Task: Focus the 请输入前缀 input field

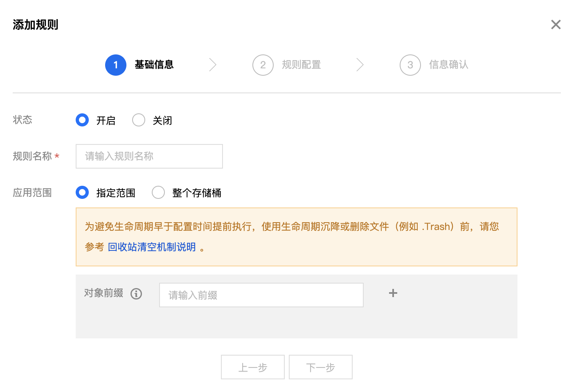Action: click(x=261, y=295)
